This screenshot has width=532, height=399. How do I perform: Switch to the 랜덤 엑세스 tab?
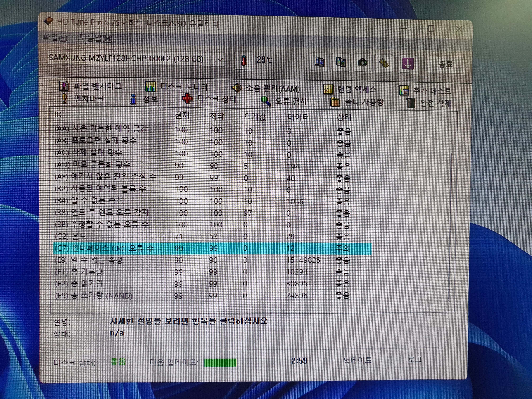tap(350, 89)
